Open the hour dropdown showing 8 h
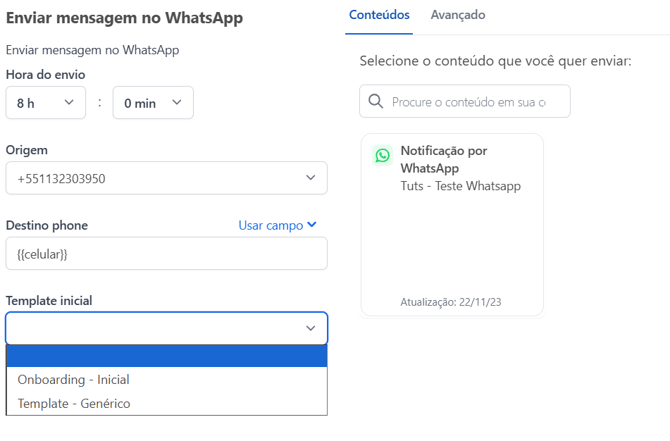The image size is (670, 441). 45,103
